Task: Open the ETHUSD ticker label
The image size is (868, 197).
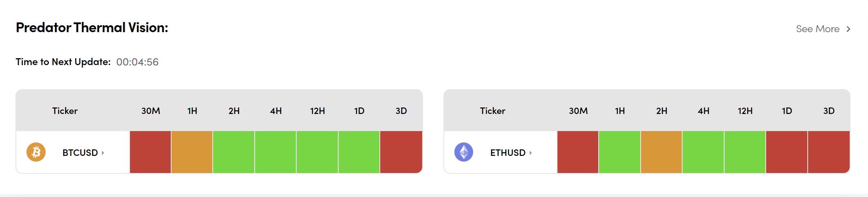Action: (507, 153)
